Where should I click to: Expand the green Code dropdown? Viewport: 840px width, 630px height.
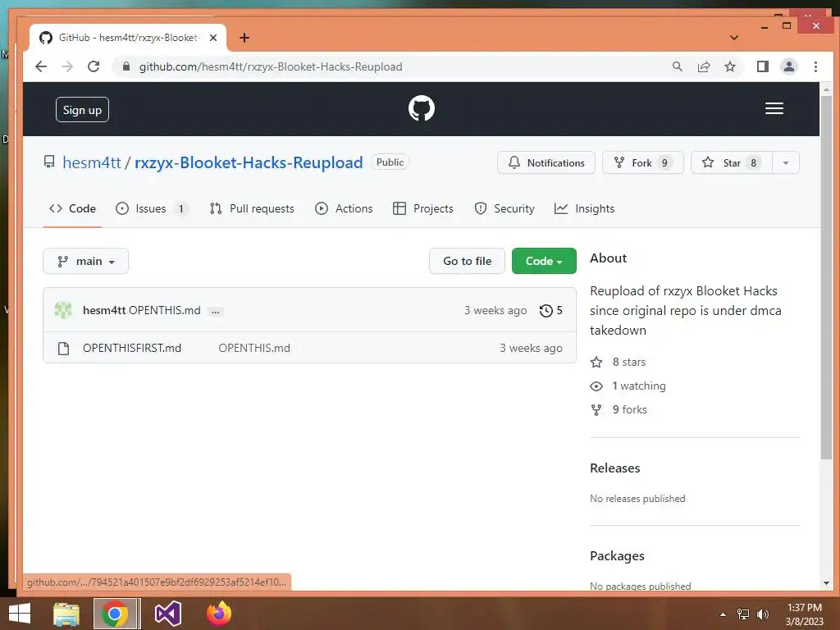(x=544, y=261)
